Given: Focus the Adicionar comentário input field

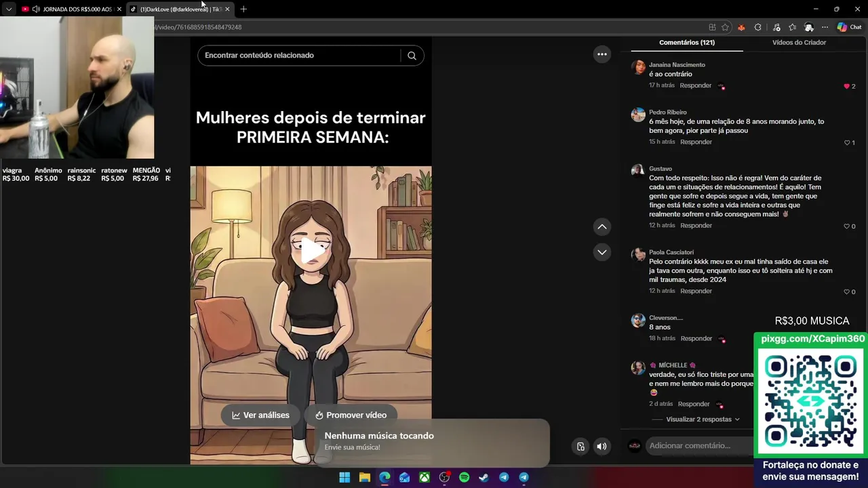Looking at the screenshot, I should pos(698,446).
